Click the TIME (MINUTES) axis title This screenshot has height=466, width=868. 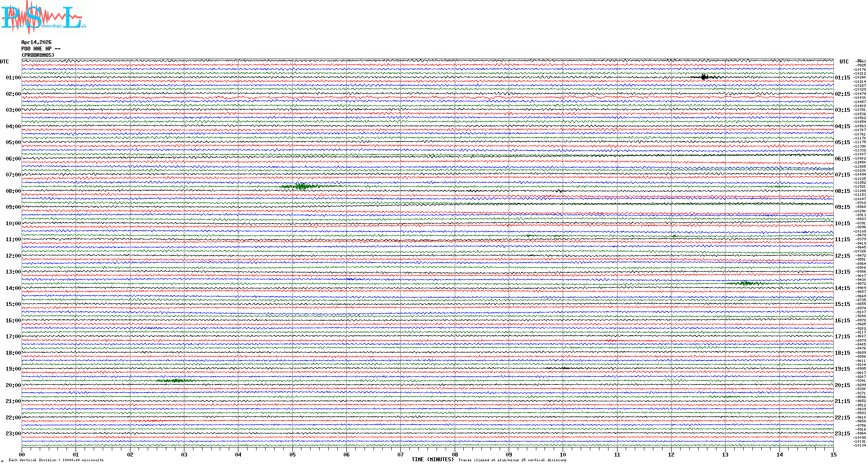(432, 460)
